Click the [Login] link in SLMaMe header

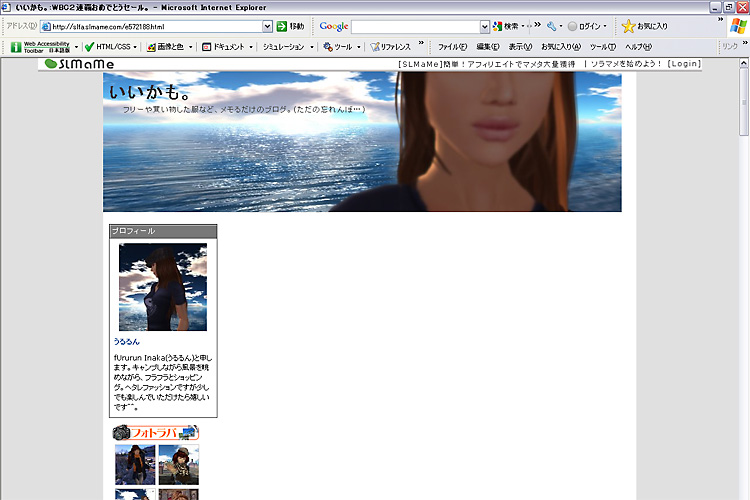684,64
